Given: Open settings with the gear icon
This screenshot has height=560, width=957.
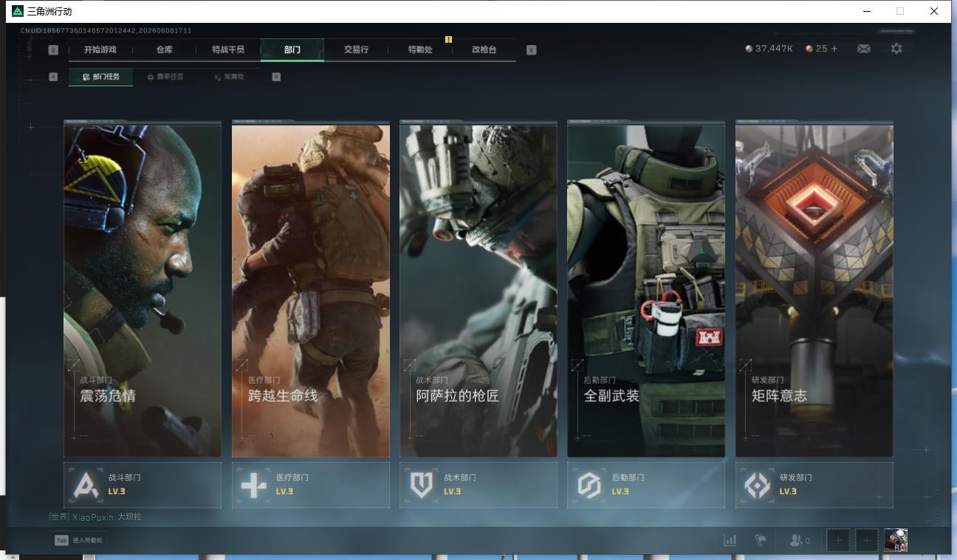Looking at the screenshot, I should tap(896, 49).
